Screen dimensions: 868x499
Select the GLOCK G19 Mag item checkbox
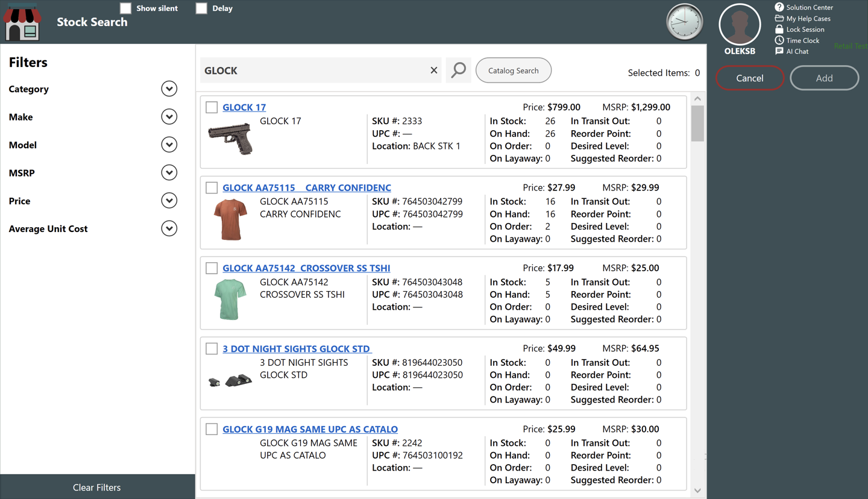[x=212, y=429]
